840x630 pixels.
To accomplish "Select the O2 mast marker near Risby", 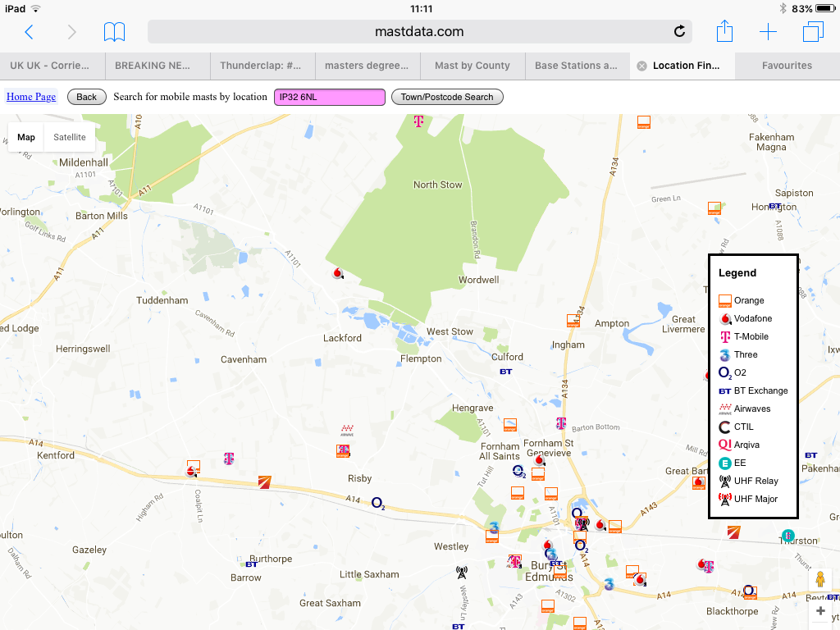I will point(378,503).
